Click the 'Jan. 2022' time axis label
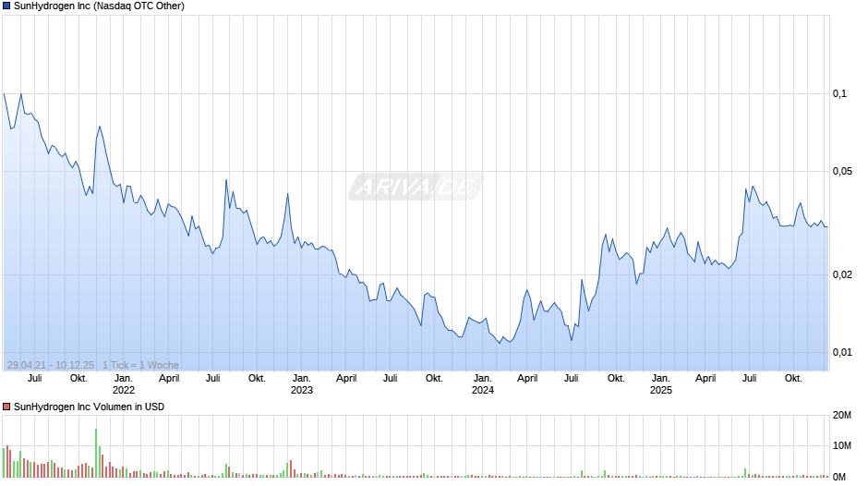The image size is (868, 486). coord(124,384)
